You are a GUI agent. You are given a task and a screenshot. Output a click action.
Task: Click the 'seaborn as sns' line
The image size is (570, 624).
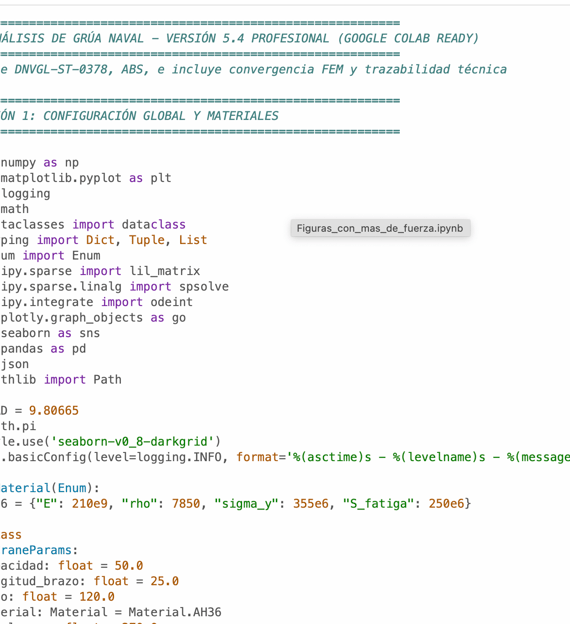[50, 333]
